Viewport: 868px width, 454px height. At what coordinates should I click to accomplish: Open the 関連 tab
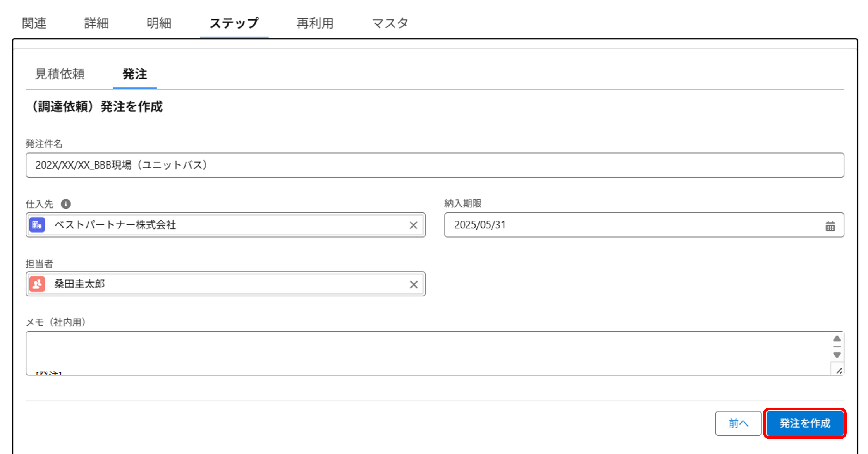coord(34,23)
